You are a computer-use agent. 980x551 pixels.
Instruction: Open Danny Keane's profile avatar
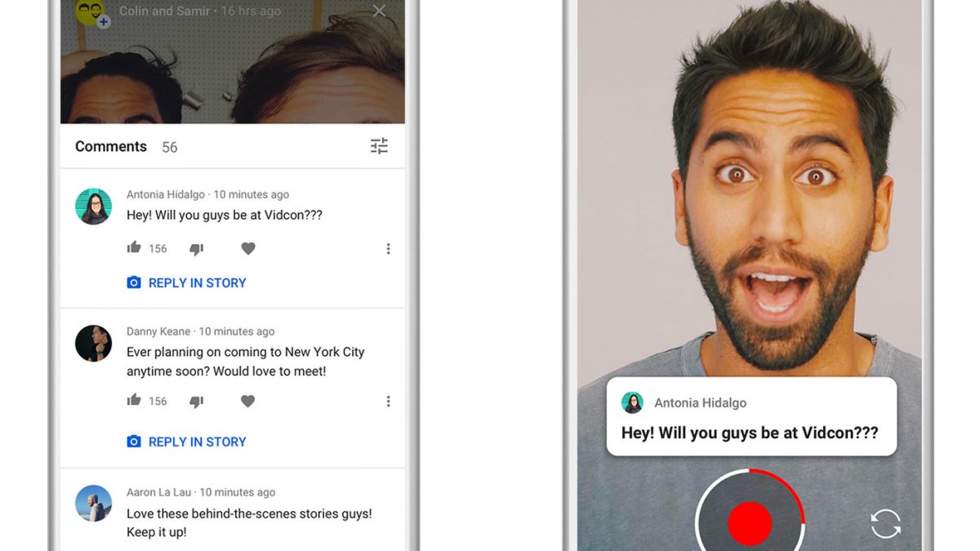tap(93, 344)
